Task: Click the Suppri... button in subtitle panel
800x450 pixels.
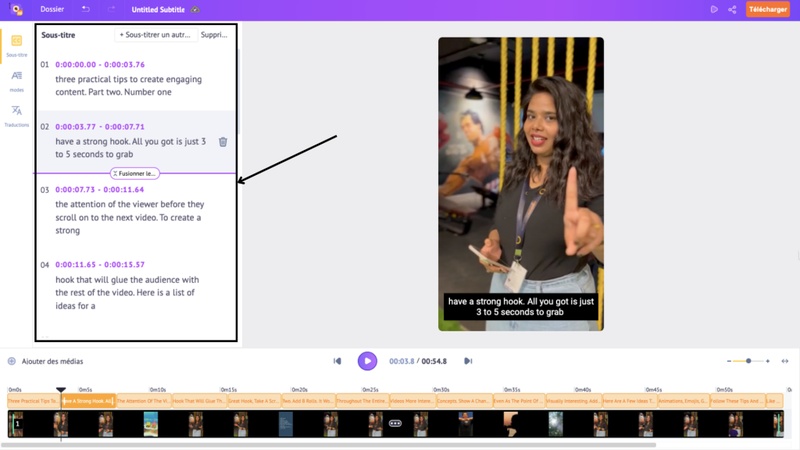Action: click(214, 35)
